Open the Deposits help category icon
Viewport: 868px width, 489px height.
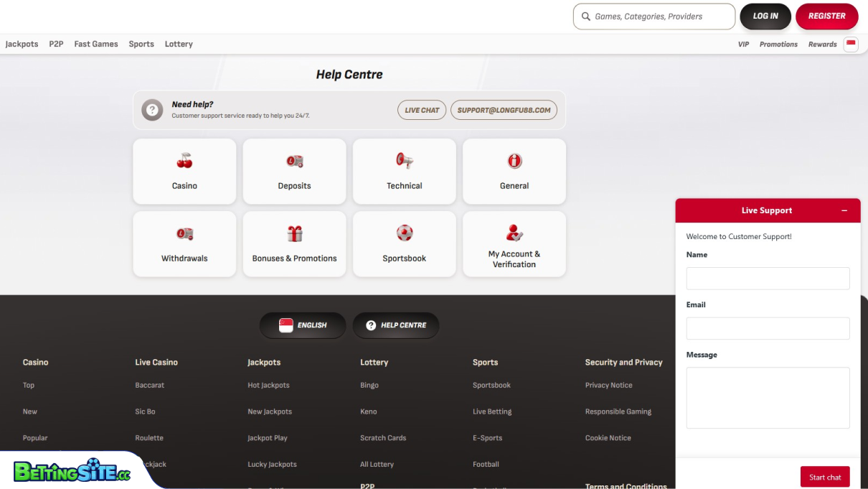(x=294, y=161)
